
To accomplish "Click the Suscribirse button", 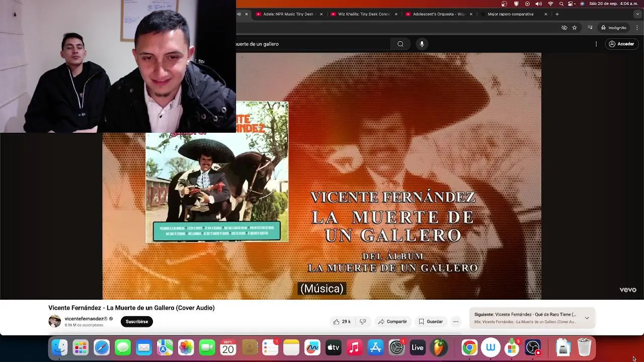I will 137,322.
